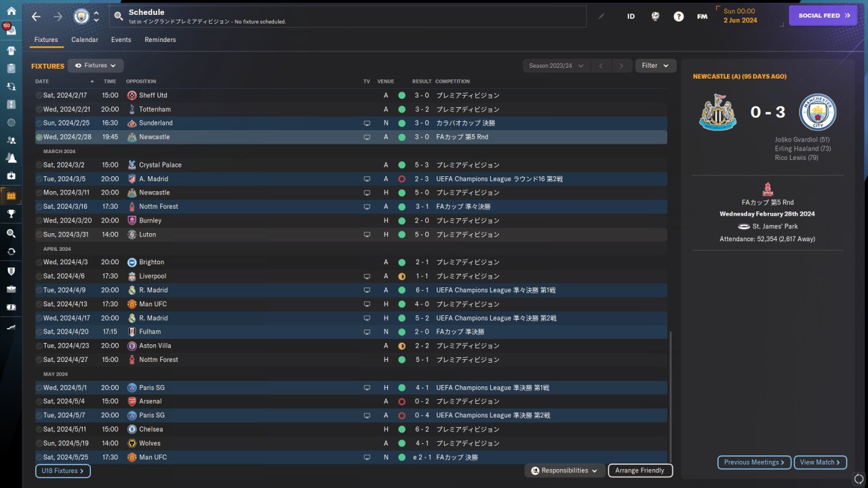Go to next season arrow

pos(621,66)
